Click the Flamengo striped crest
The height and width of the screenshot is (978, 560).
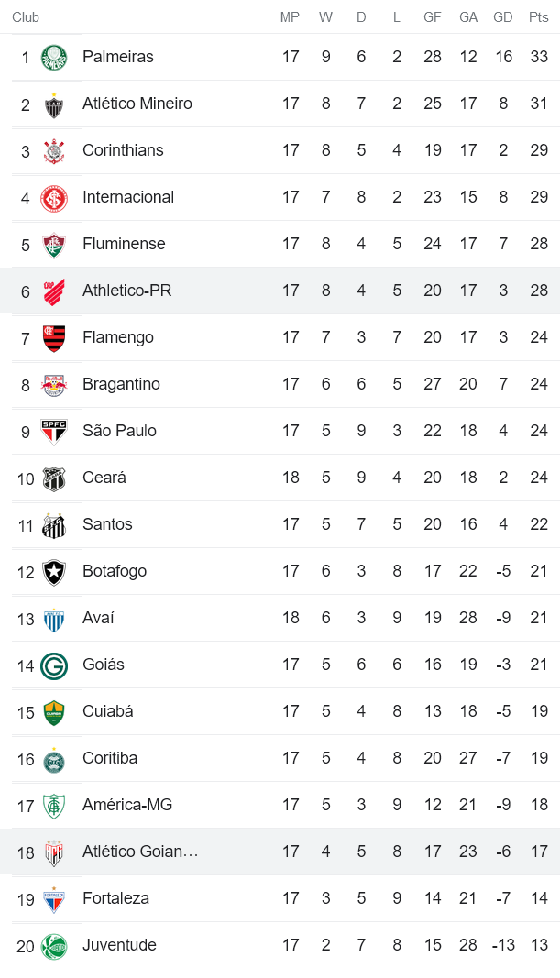tap(54, 338)
